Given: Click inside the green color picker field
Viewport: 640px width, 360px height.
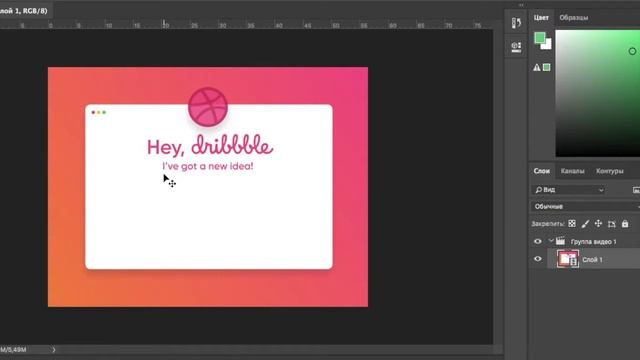Looking at the screenshot, I should coord(598,93).
